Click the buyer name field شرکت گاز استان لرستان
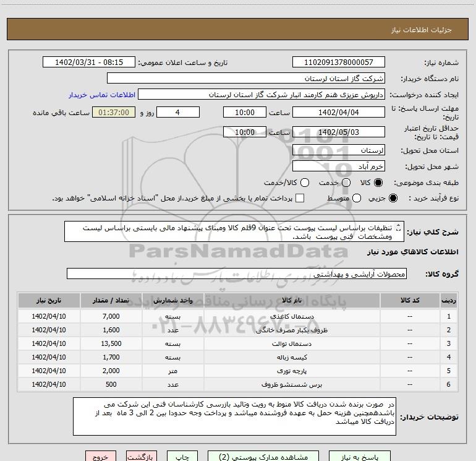The width and height of the screenshot is (476, 461). (x=246, y=78)
